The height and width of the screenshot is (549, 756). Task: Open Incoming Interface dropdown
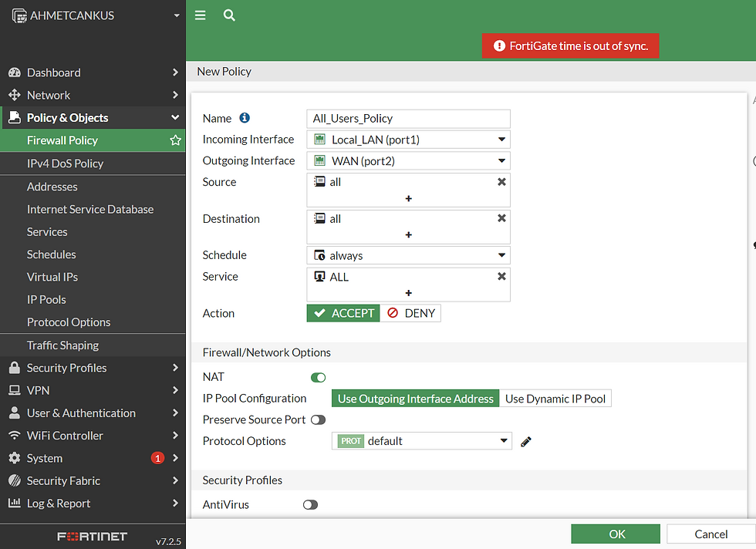408,140
